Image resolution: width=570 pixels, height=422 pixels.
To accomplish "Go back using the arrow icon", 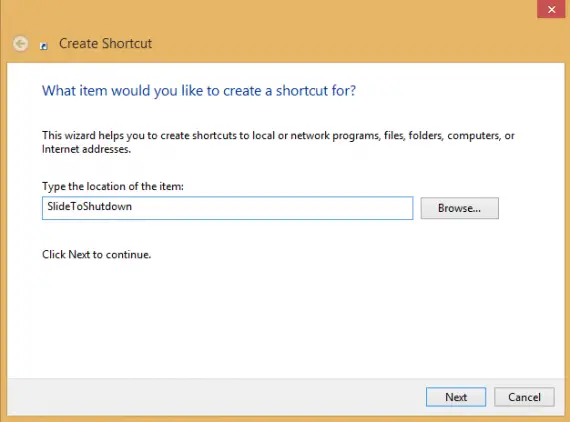I will 20,44.
